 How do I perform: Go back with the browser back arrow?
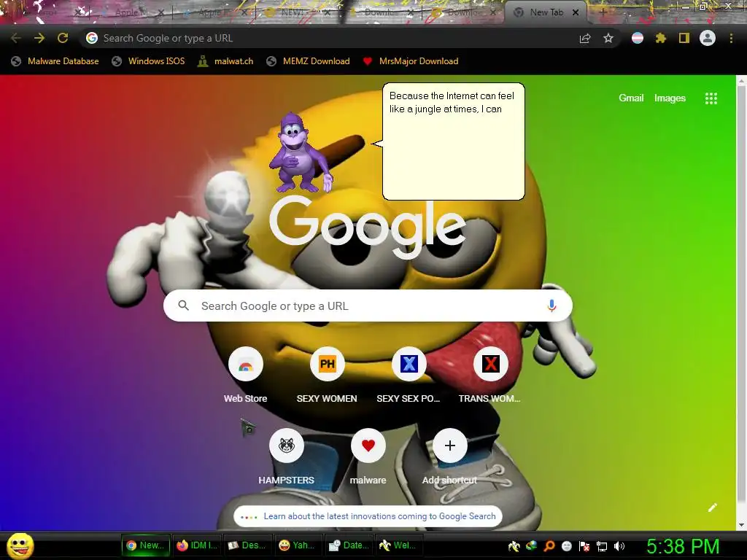coord(16,38)
